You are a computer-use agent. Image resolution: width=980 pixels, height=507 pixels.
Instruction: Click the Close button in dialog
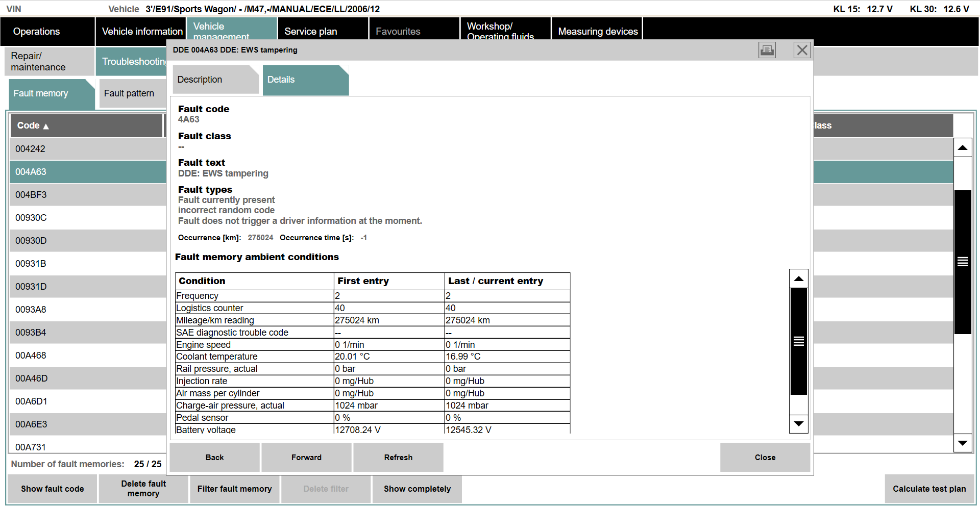coord(765,458)
